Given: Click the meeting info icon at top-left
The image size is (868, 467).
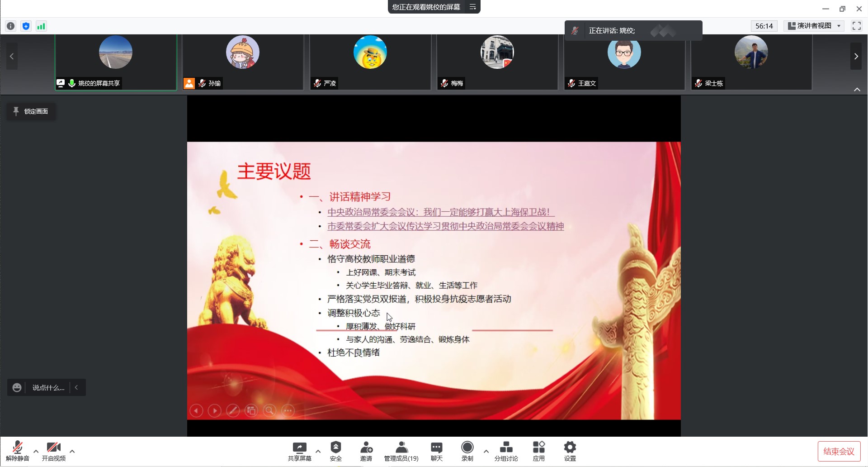Looking at the screenshot, I should (x=11, y=26).
